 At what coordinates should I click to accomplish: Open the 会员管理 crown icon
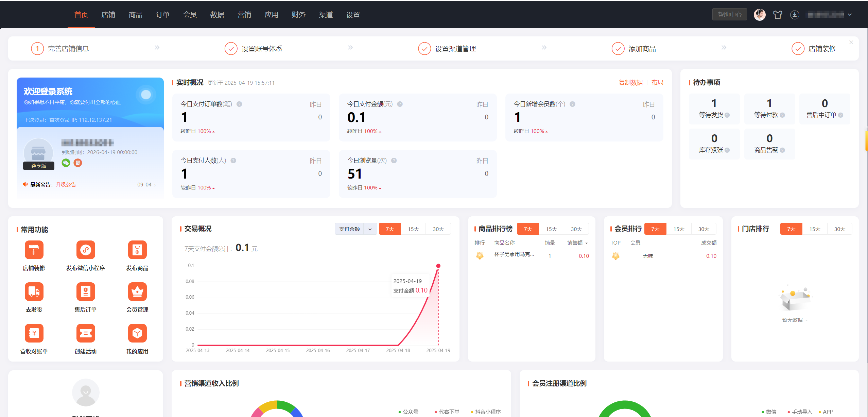(x=137, y=291)
